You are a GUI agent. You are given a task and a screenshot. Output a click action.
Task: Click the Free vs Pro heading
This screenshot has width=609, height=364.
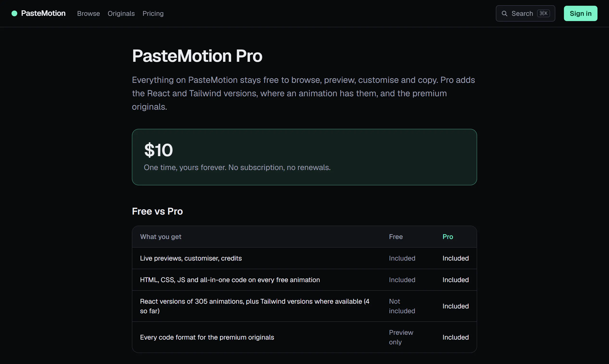pos(157,211)
